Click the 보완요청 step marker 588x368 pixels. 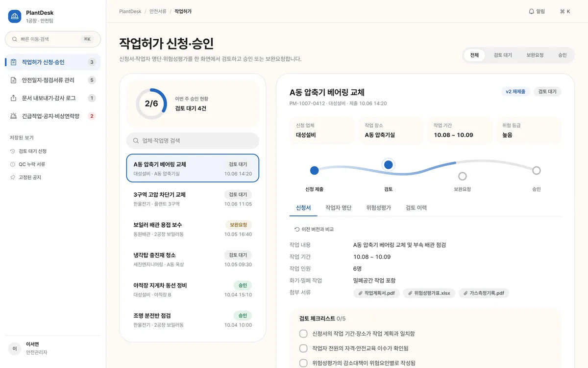(x=463, y=176)
